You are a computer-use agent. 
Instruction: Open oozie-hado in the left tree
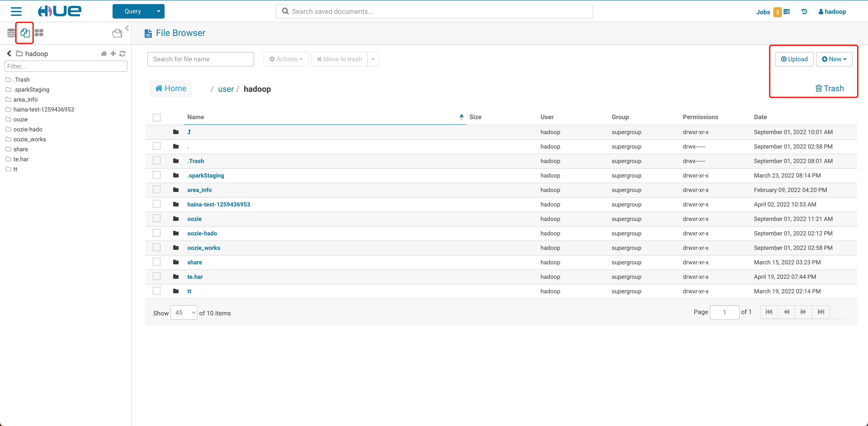[x=28, y=129]
